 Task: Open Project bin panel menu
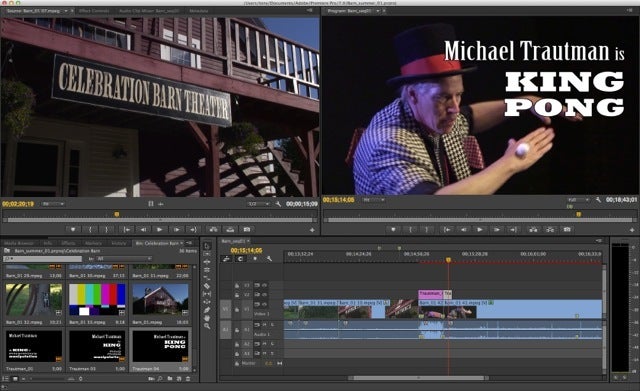click(189, 243)
